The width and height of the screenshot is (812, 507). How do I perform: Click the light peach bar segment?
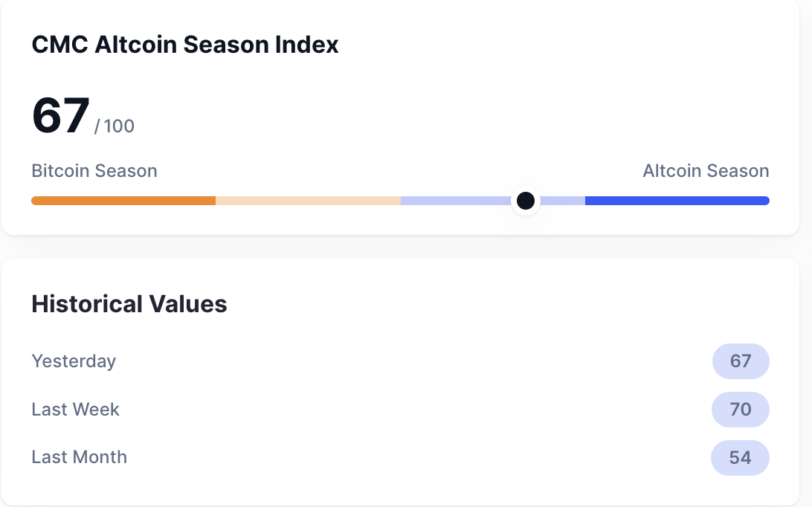(x=308, y=201)
